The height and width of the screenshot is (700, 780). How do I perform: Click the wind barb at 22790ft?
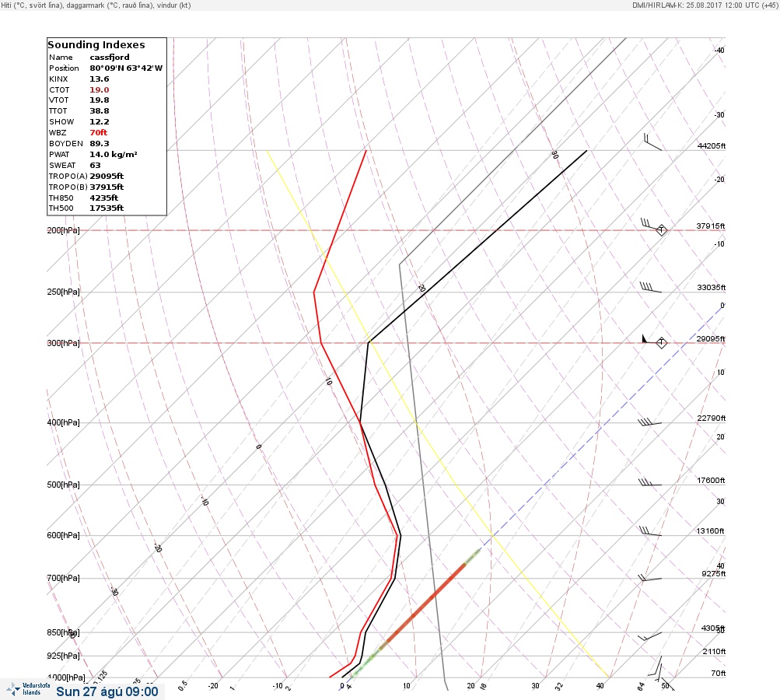click(x=649, y=422)
